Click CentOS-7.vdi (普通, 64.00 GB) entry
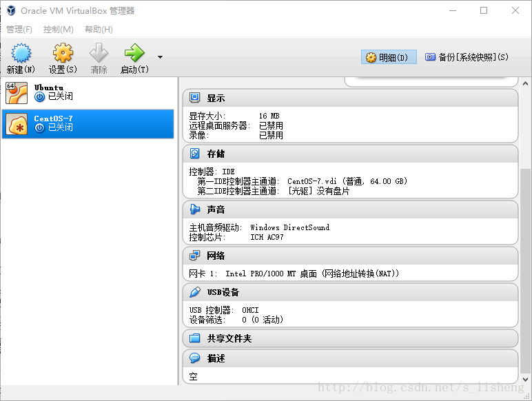This screenshot has height=401, width=532. click(x=347, y=181)
